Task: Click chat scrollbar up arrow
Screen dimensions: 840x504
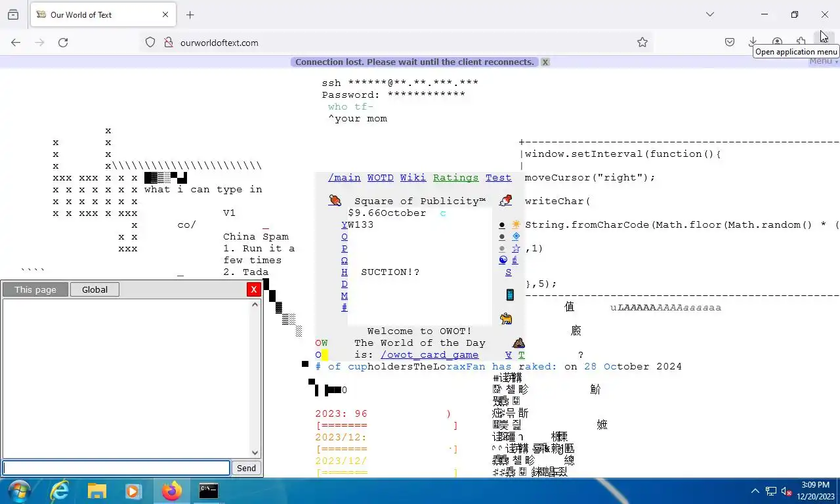Action: [x=255, y=304]
